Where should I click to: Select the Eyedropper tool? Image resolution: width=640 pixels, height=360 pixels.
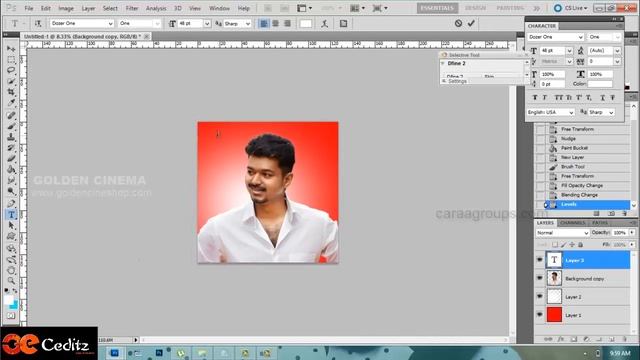tap(11, 103)
